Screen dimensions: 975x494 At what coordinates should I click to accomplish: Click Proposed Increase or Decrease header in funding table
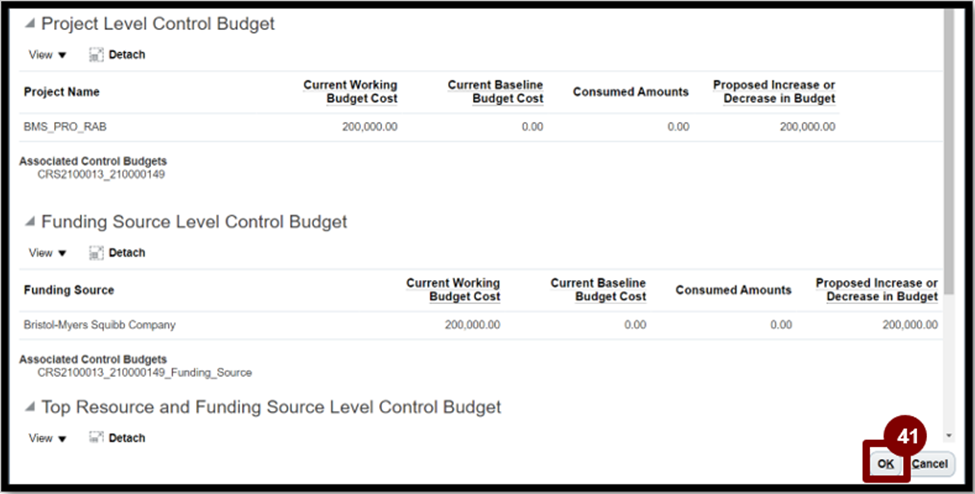pos(877,290)
